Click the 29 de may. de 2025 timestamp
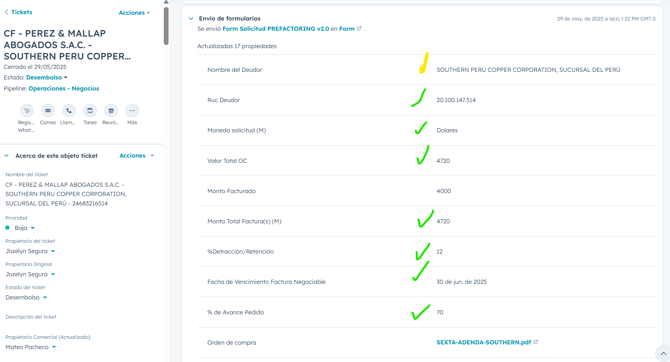 606,19
